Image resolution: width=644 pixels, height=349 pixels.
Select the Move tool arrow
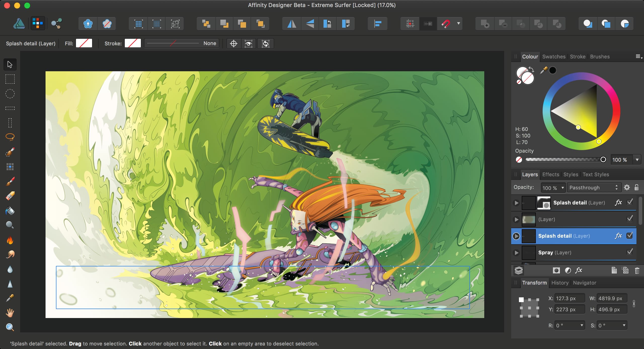click(10, 64)
